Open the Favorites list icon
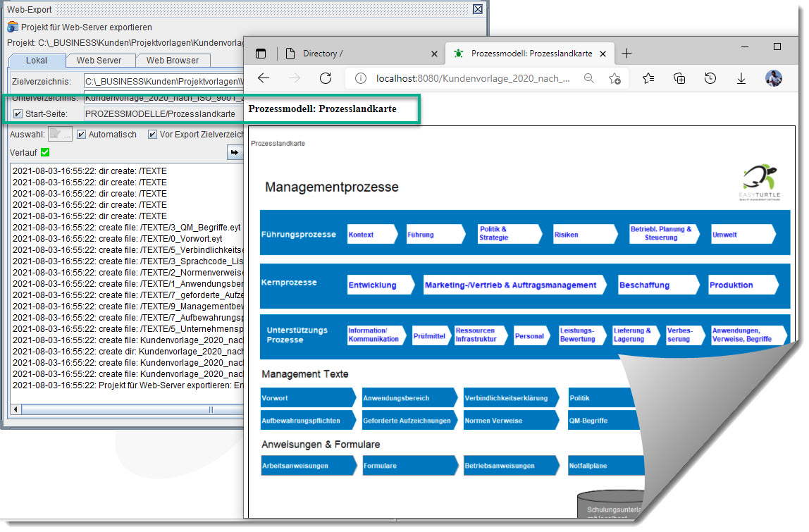809x532 pixels. (x=648, y=78)
